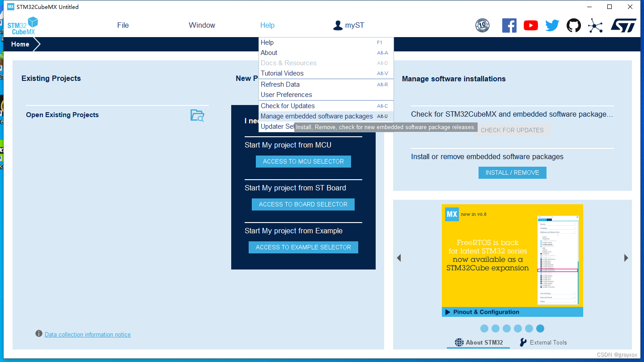Choose Refresh Data menu entry
Screen dimensions: 644x362
coord(326,84)
